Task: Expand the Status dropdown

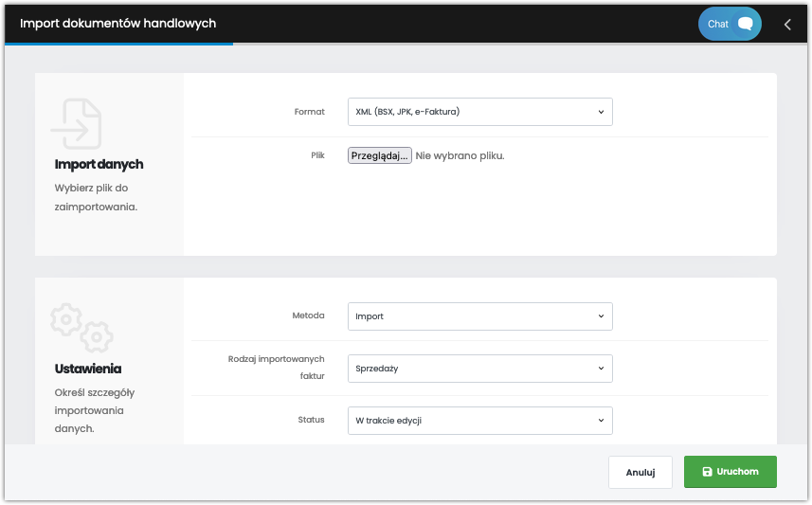Action: (480, 421)
